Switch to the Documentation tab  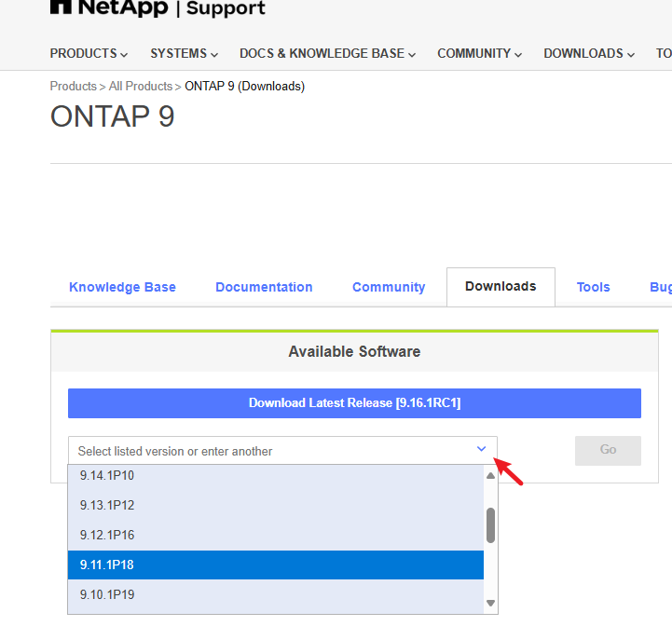264,287
